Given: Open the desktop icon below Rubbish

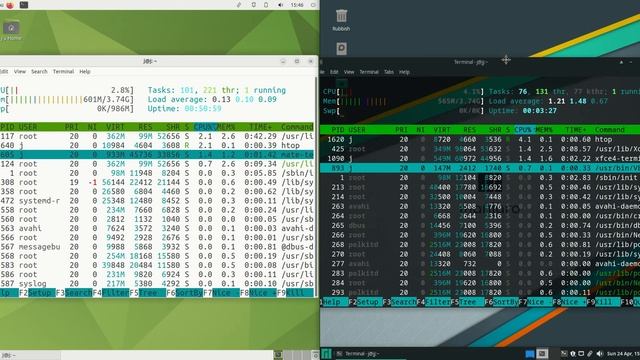Looking at the screenshot, I should 341,49.
